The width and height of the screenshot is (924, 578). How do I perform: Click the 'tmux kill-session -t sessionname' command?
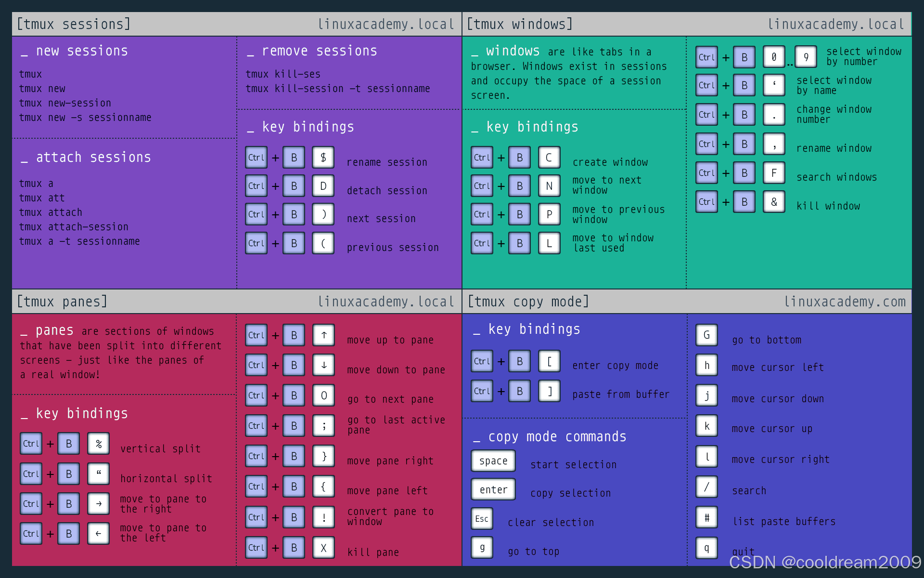click(x=337, y=89)
